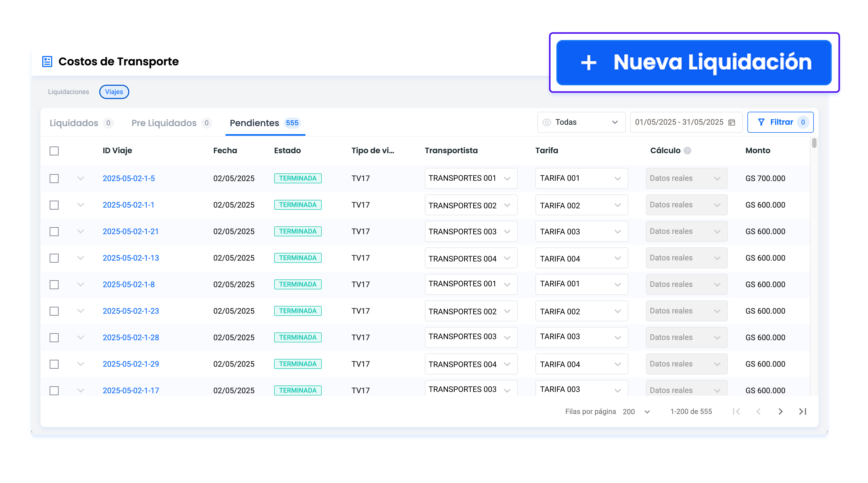The height and width of the screenshot is (483, 868).
Task: Expand row 2025-05-02-1-21 details chevron
Action: click(x=81, y=231)
